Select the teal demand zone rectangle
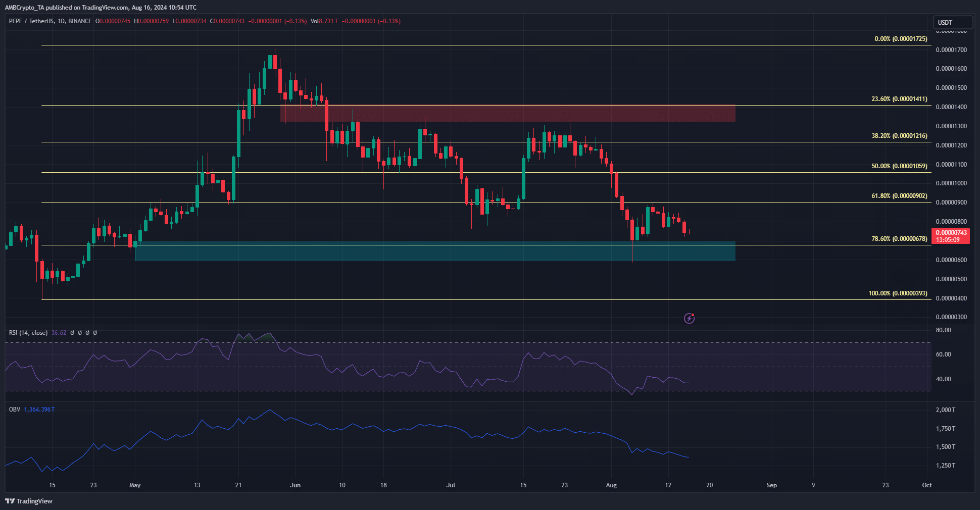Image resolution: width=980 pixels, height=510 pixels. tap(435, 251)
